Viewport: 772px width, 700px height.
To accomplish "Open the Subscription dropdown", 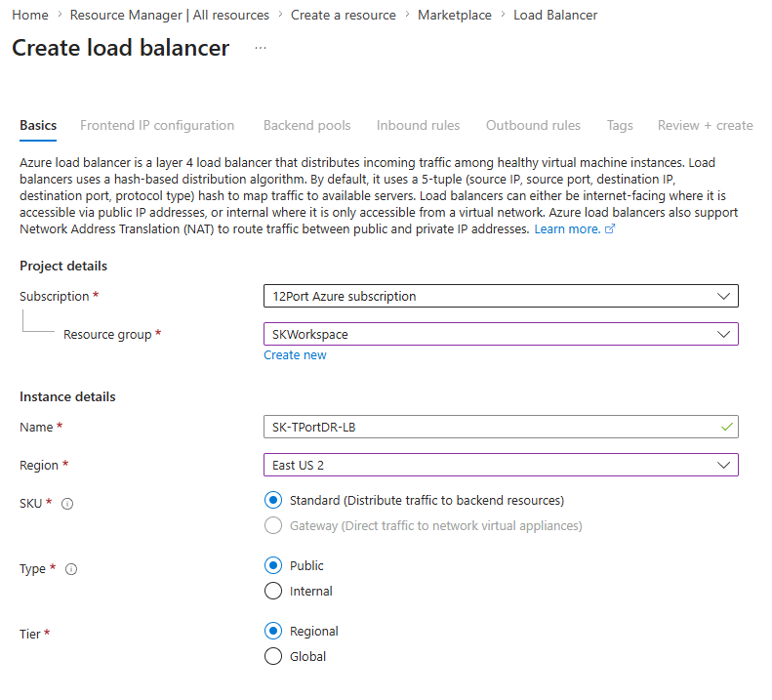I will (x=501, y=296).
